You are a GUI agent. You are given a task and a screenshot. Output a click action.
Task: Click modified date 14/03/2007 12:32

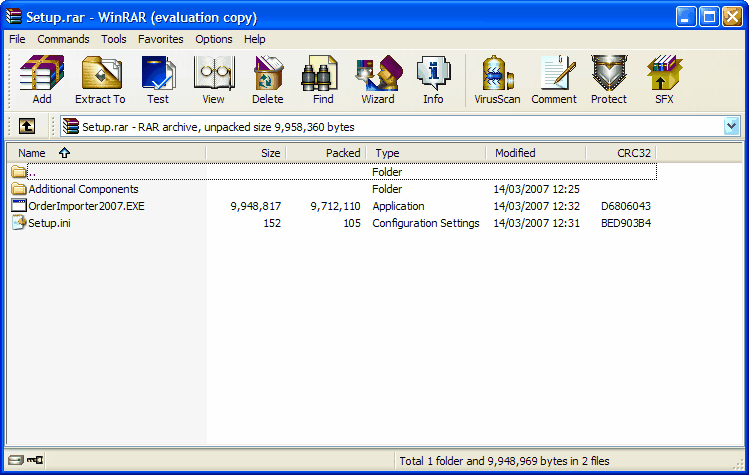pyautogui.click(x=536, y=206)
